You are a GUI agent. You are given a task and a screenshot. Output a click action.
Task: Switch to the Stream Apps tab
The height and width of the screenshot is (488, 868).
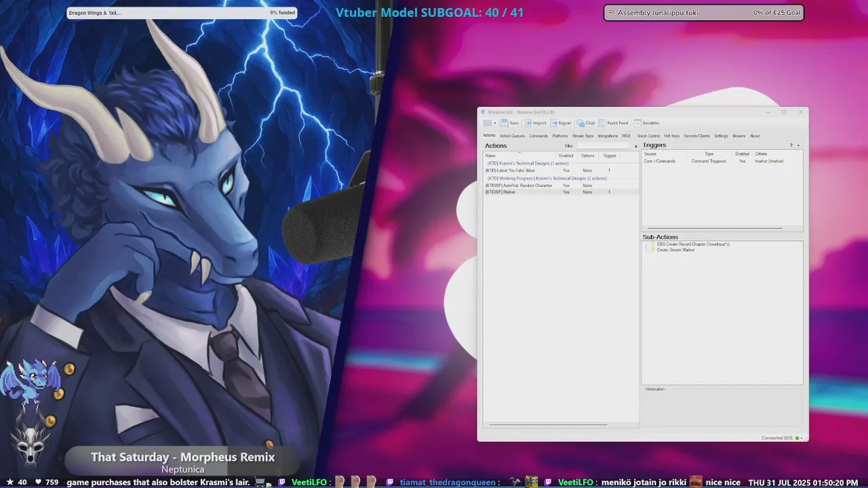tap(583, 136)
